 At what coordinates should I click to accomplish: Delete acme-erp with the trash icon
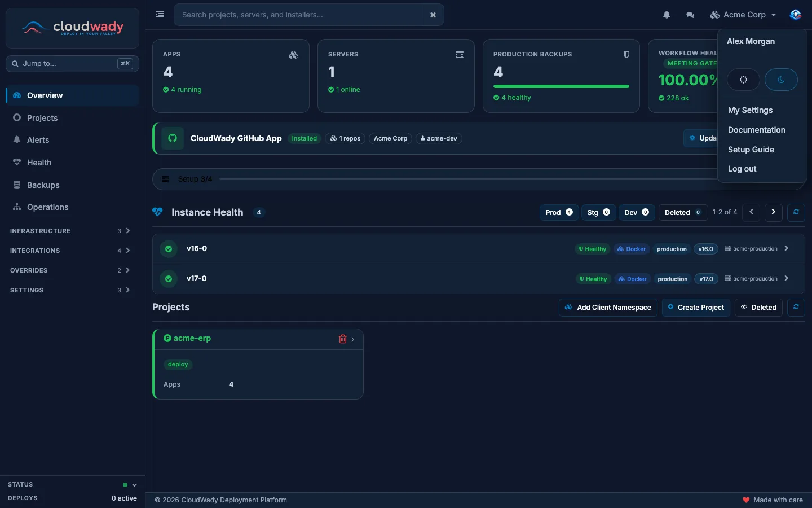(x=342, y=339)
